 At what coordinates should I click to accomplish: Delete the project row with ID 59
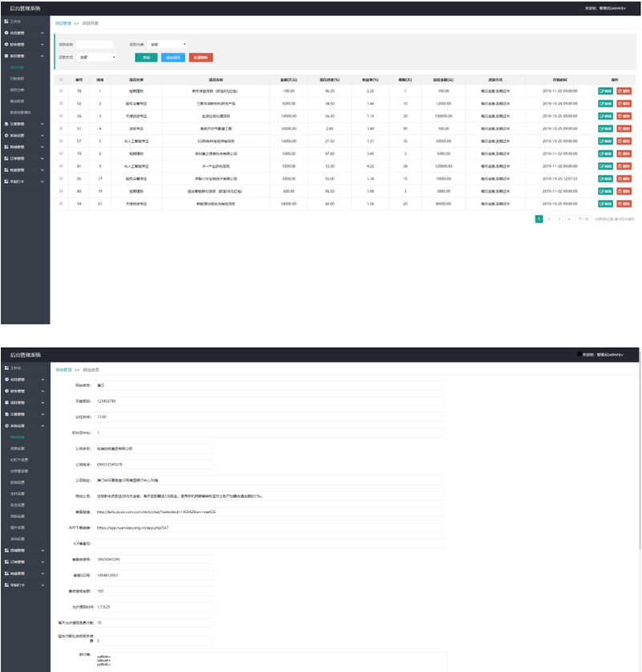coord(624,204)
